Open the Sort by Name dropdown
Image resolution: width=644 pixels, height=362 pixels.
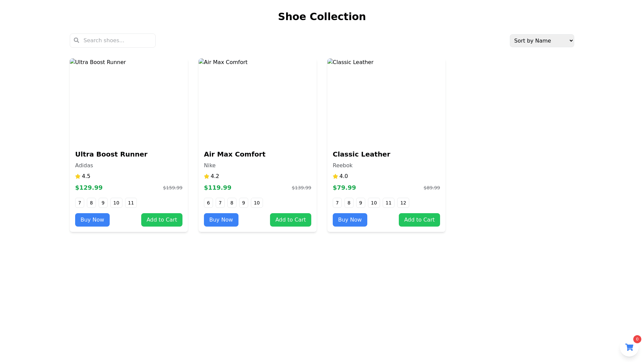coord(542,41)
